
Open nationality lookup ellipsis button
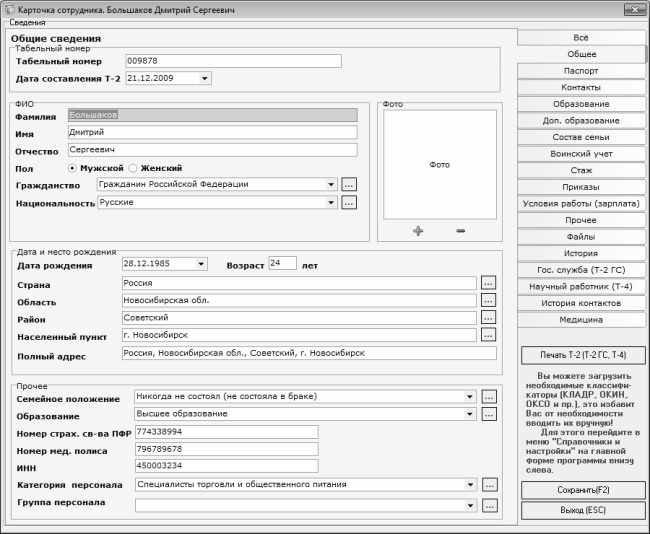pyautogui.click(x=349, y=203)
